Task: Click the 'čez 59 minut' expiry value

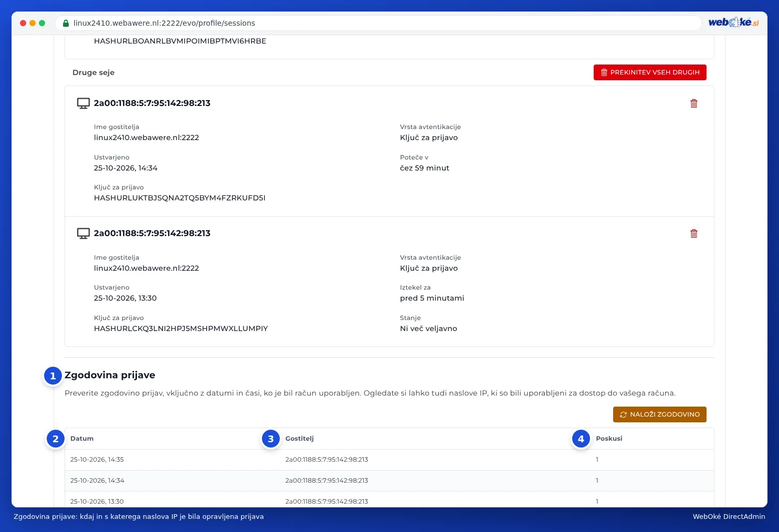Action: (425, 168)
